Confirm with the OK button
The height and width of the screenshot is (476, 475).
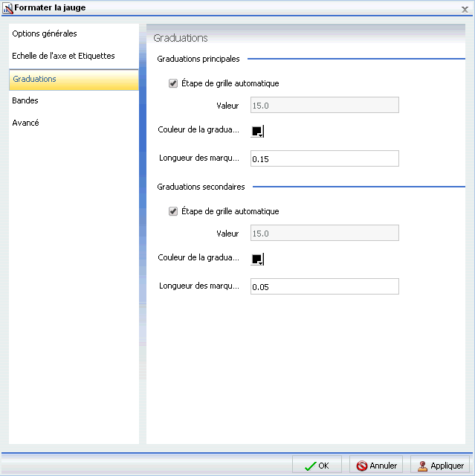point(317,466)
